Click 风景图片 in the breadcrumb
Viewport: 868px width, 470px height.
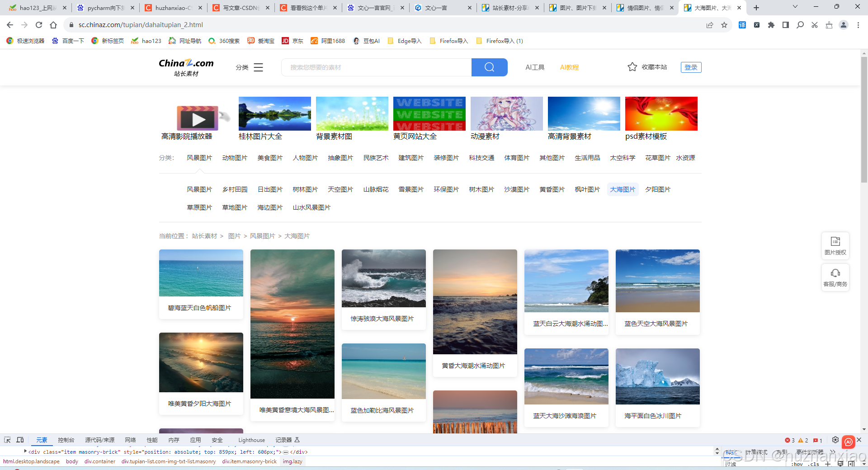pyautogui.click(x=262, y=236)
